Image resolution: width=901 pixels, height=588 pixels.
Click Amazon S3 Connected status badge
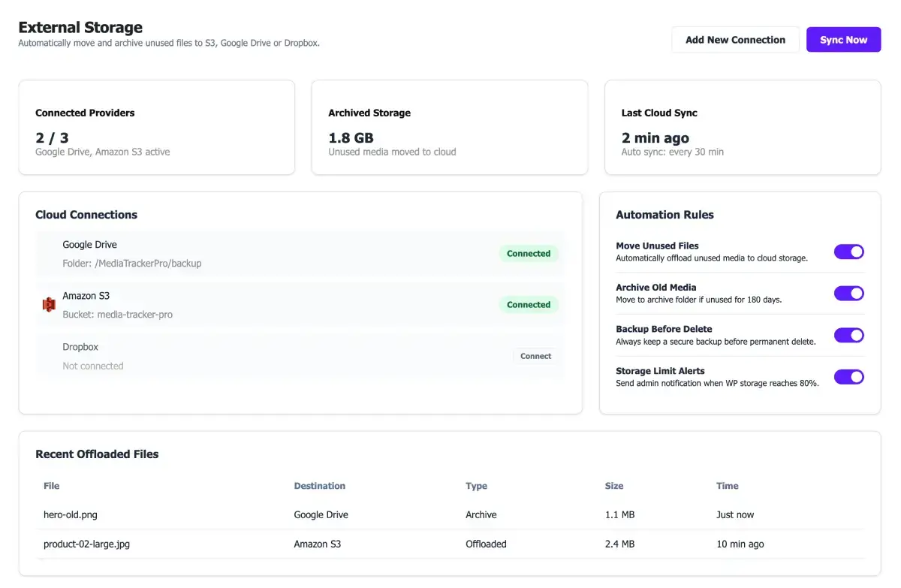coord(529,305)
